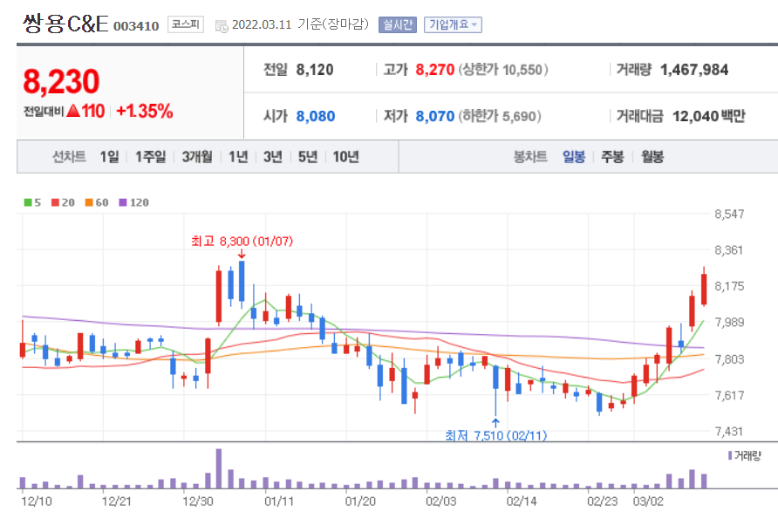778x532 pixels.
Task: Click the 최저 7,510 (02/11) low marker
Action: (x=495, y=435)
